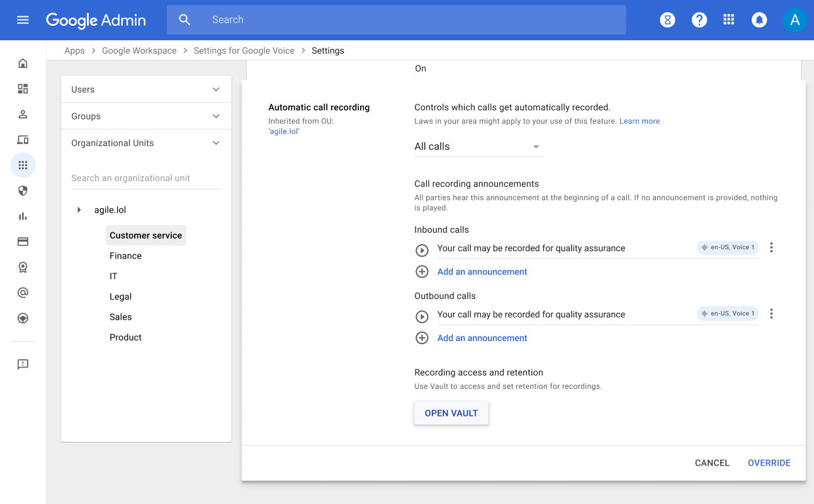Select the agile.lol organizational unit
814x504 pixels.
pyautogui.click(x=110, y=210)
